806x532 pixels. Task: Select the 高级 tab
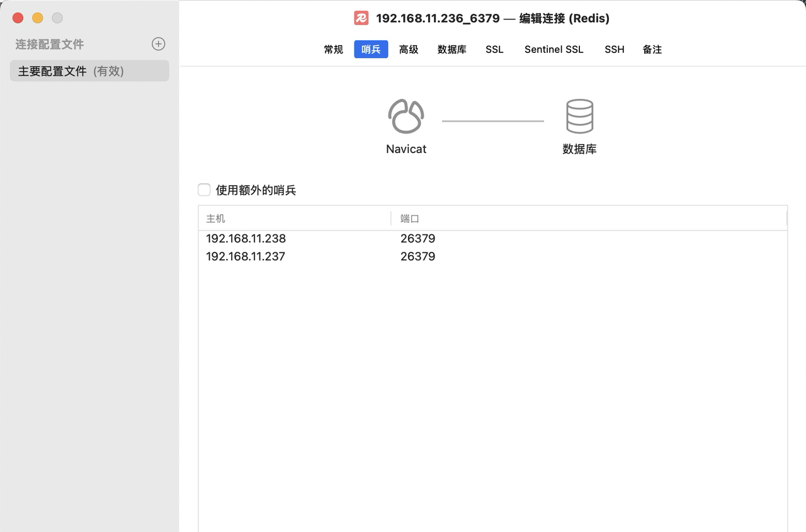[x=408, y=49]
